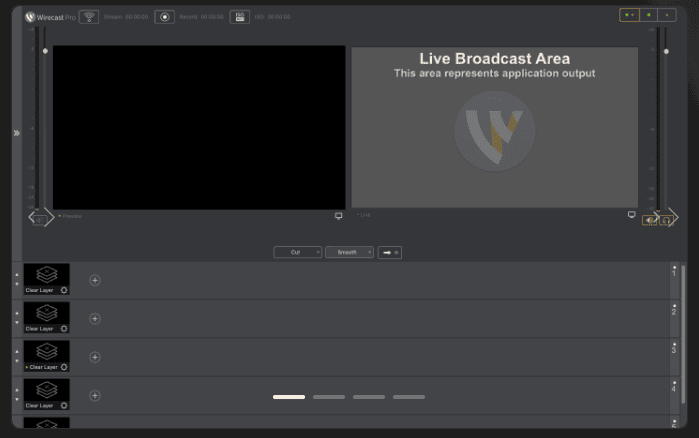
Task: Add a new shot to layer 1
Action: click(x=95, y=280)
